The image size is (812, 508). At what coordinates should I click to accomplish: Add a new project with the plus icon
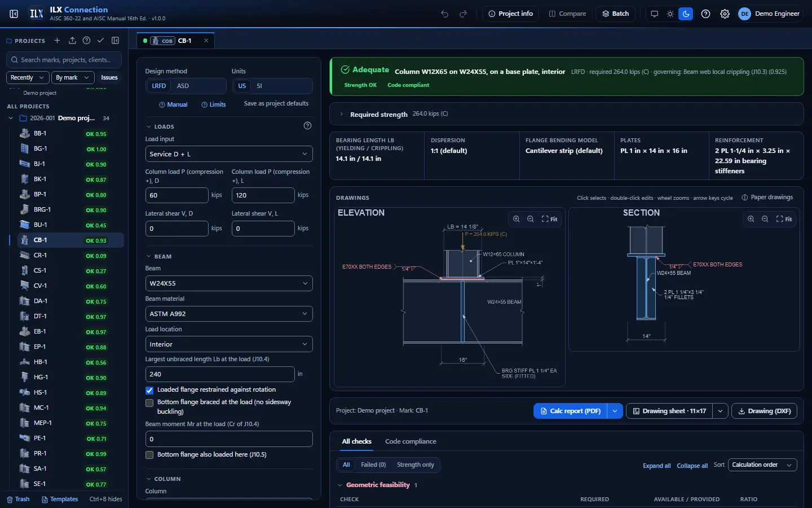pos(57,41)
